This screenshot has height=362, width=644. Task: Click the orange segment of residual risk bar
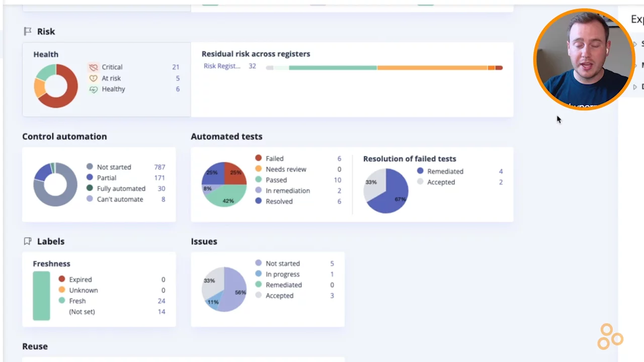coord(432,67)
